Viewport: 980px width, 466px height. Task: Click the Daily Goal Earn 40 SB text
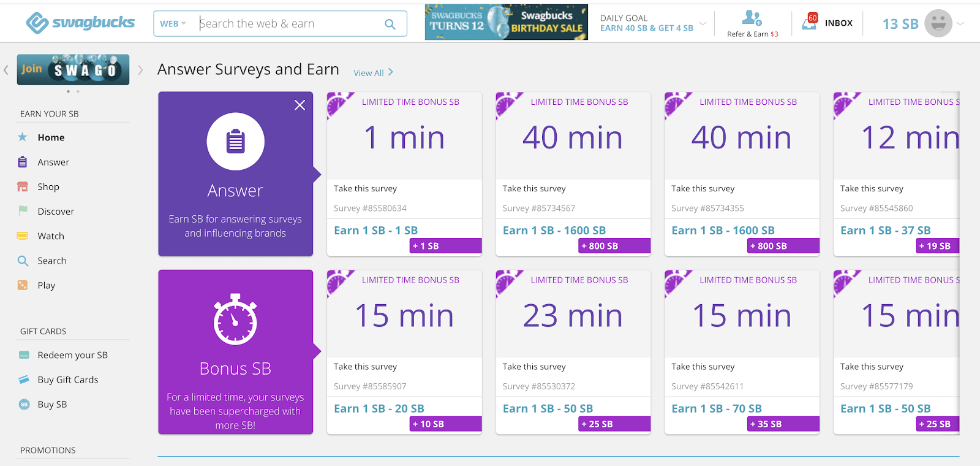click(x=647, y=28)
